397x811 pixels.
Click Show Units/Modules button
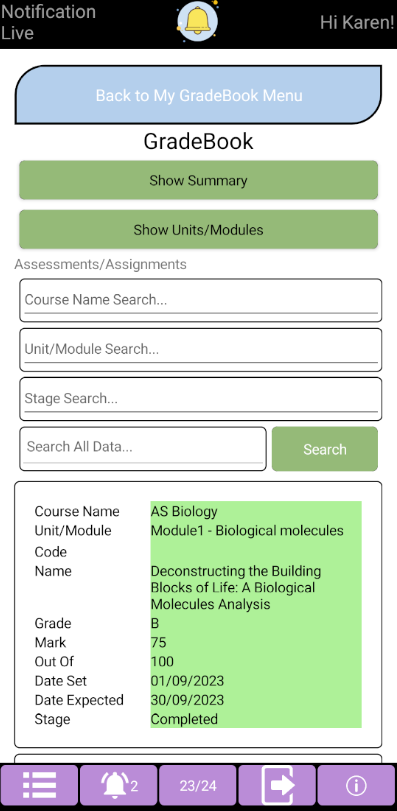tap(198, 230)
